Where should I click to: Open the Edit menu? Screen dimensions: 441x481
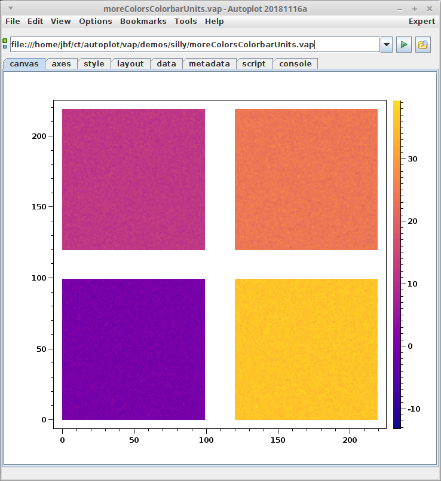35,21
